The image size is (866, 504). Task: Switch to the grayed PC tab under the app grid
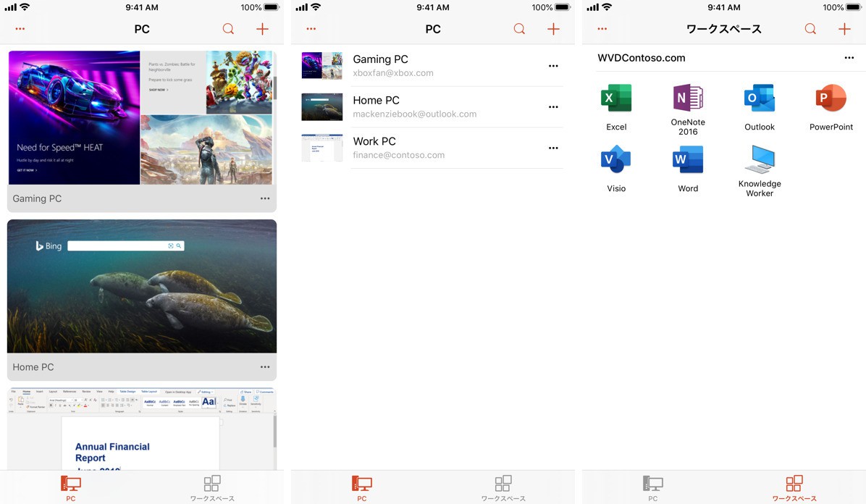[652, 487]
